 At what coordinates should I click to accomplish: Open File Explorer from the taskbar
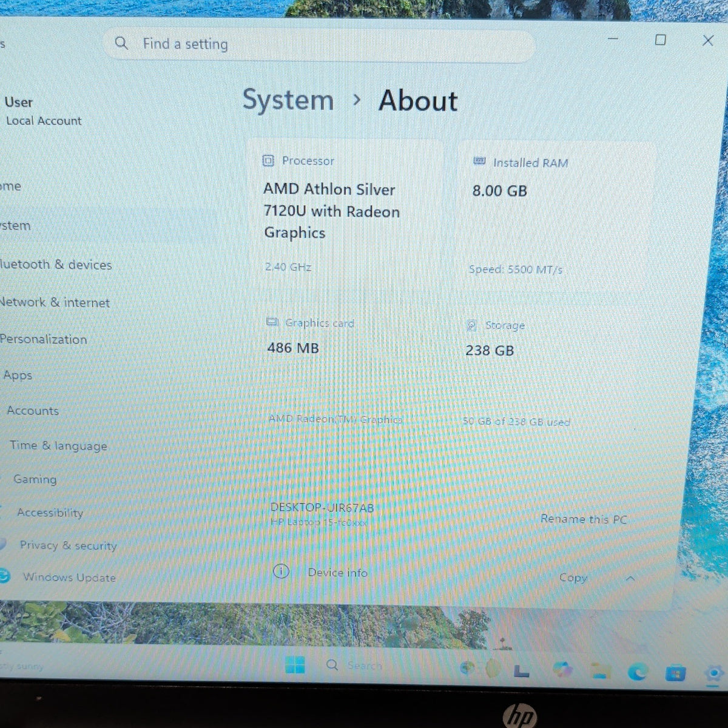click(x=600, y=670)
